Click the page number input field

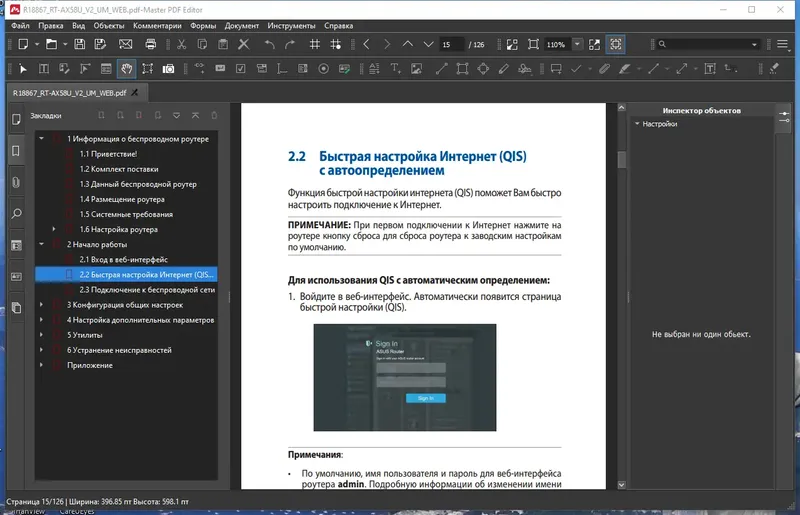(x=452, y=44)
